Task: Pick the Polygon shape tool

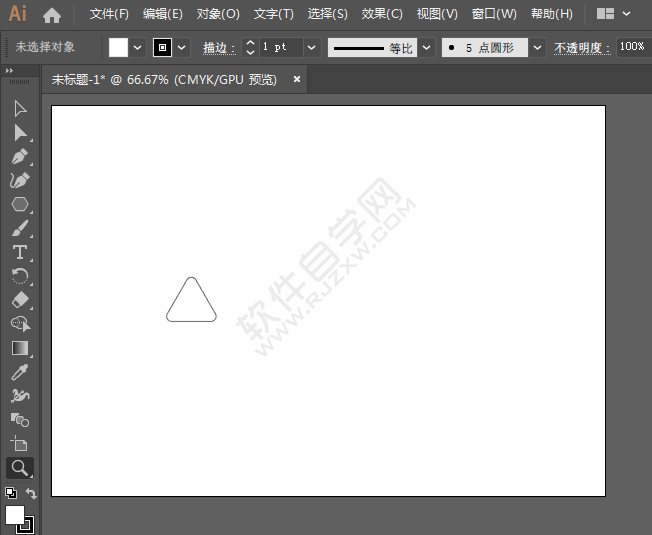Action: pos(20,204)
